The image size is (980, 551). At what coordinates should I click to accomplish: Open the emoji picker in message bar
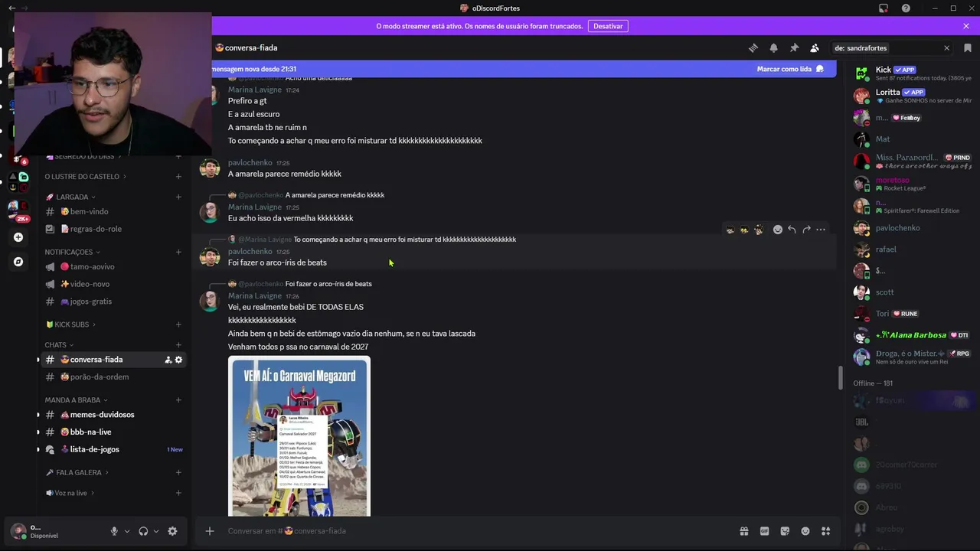805,531
